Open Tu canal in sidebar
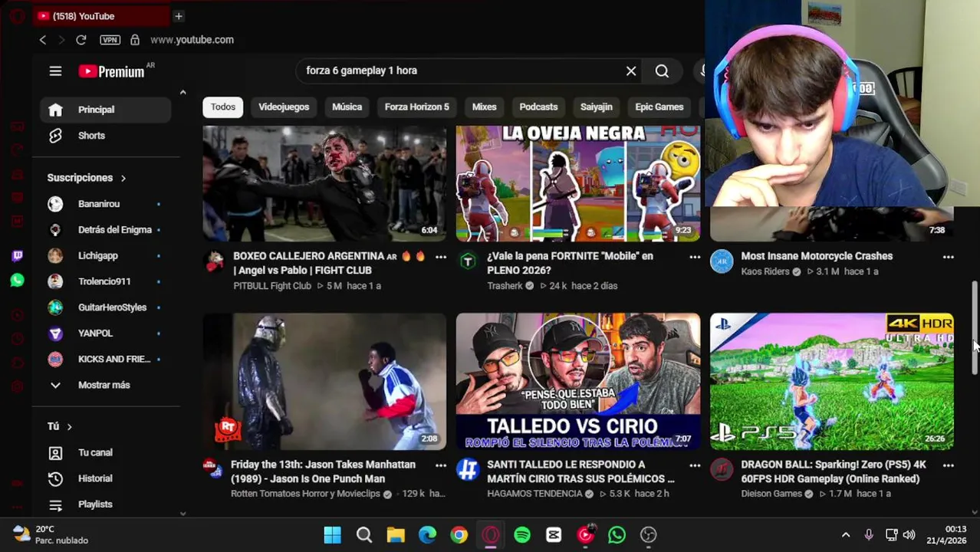 click(106, 452)
